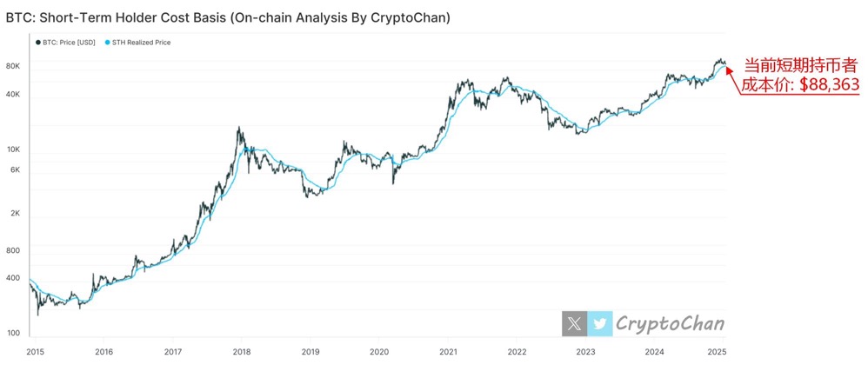Select the 2025 x-axis label
868x365 pixels.
716,352
